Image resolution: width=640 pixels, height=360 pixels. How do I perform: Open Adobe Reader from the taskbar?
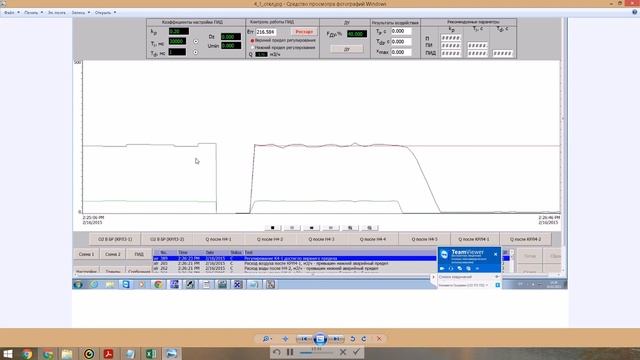(108, 354)
